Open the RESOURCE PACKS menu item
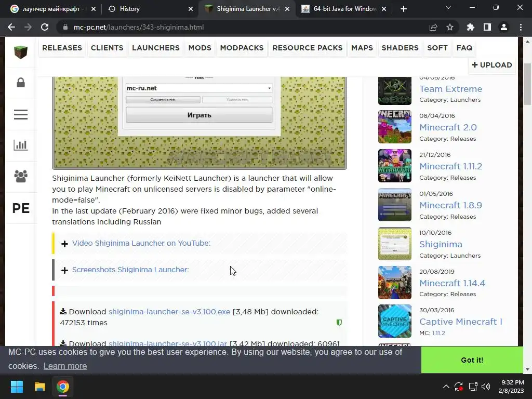Image resolution: width=532 pixels, height=399 pixels. pyautogui.click(x=308, y=48)
